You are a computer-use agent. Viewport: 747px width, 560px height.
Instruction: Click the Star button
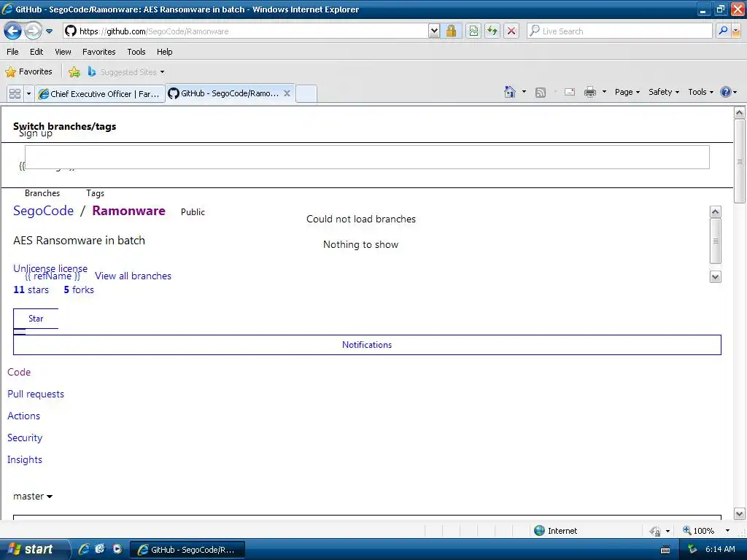tap(36, 319)
